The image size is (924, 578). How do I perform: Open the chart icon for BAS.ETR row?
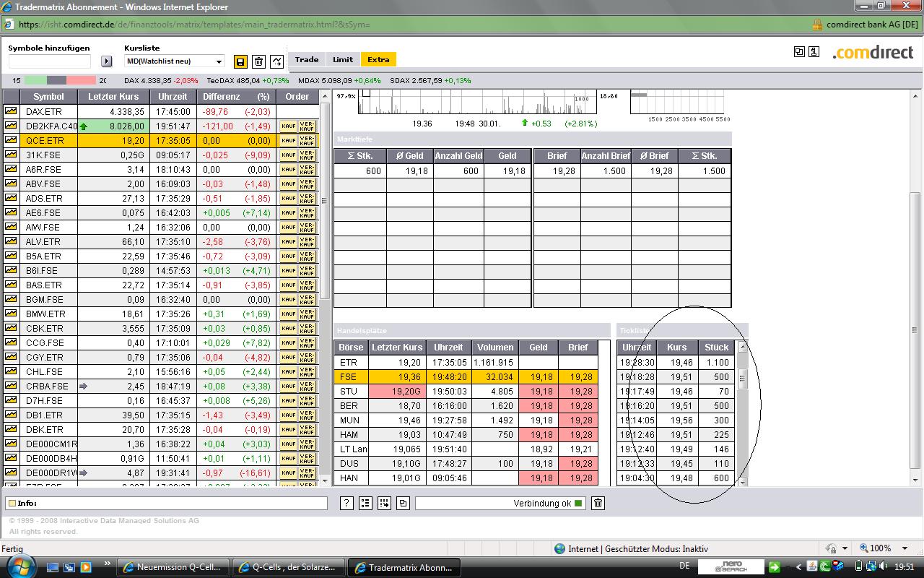point(11,285)
